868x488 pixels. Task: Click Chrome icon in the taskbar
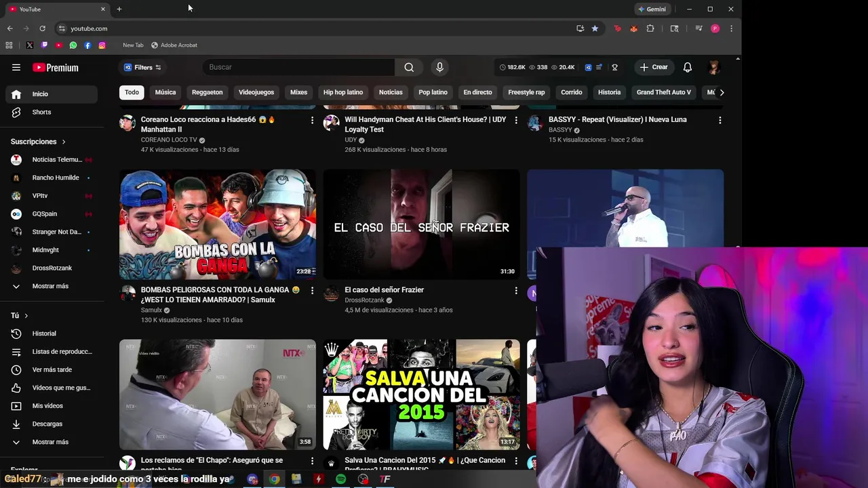click(x=274, y=479)
